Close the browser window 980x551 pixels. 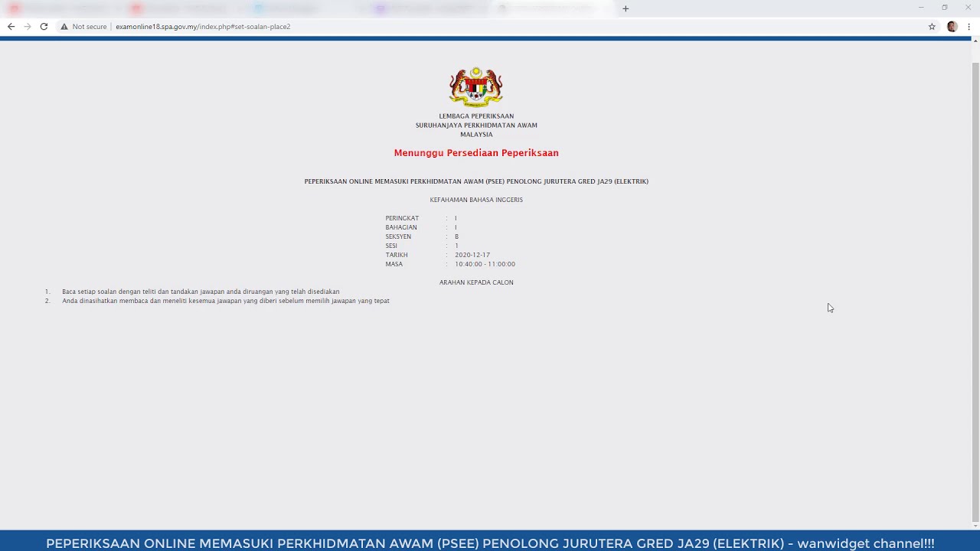968,8
